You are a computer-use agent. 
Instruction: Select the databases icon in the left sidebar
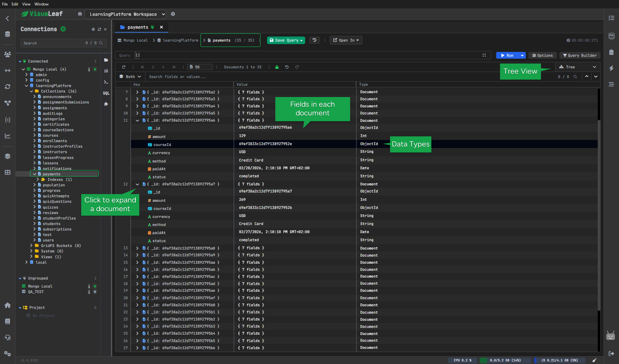point(7,34)
